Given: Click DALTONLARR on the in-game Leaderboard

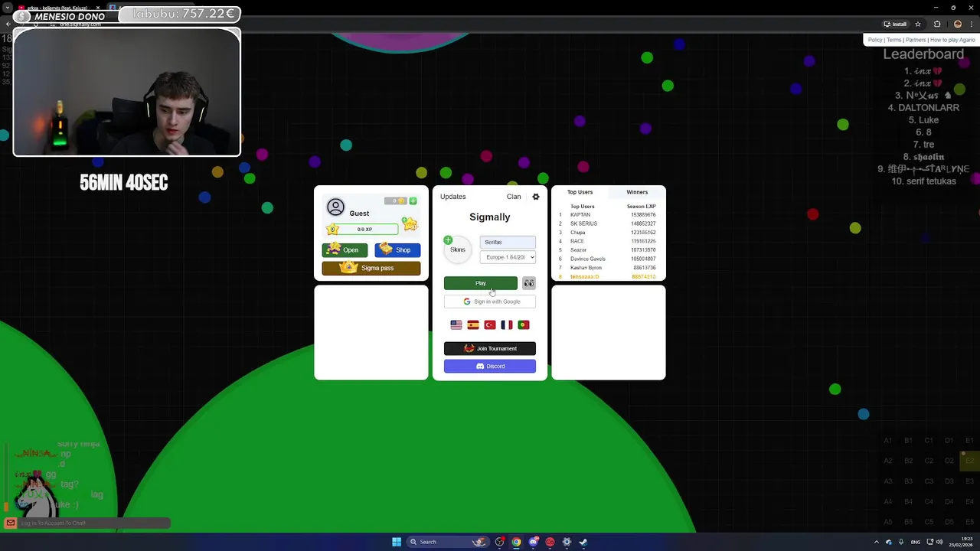Looking at the screenshot, I should [x=923, y=108].
